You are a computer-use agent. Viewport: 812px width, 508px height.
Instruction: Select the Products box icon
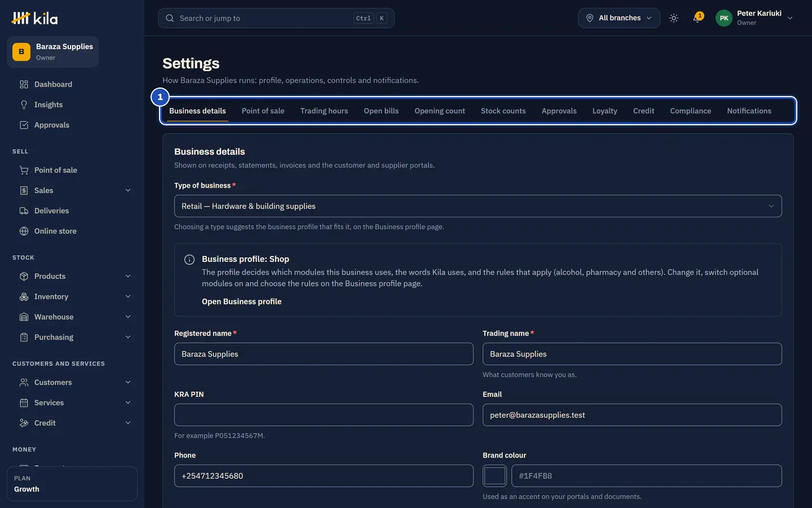24,276
